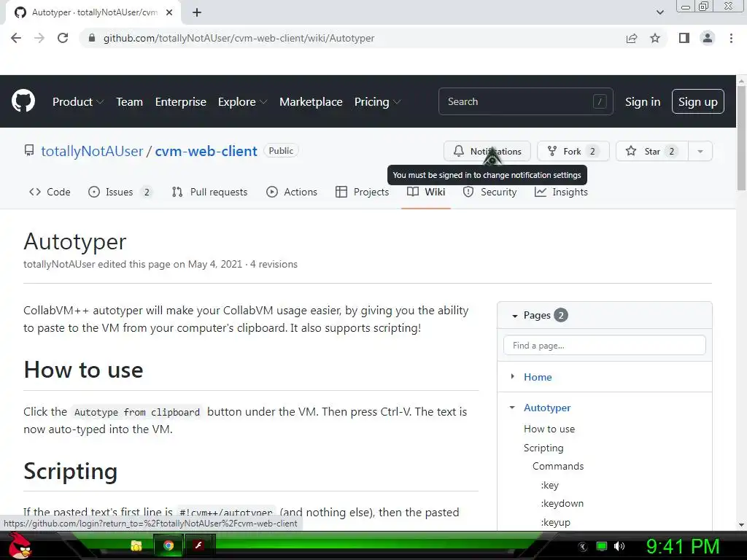
Task: Focus the Find a page field
Action: pyautogui.click(x=604, y=345)
